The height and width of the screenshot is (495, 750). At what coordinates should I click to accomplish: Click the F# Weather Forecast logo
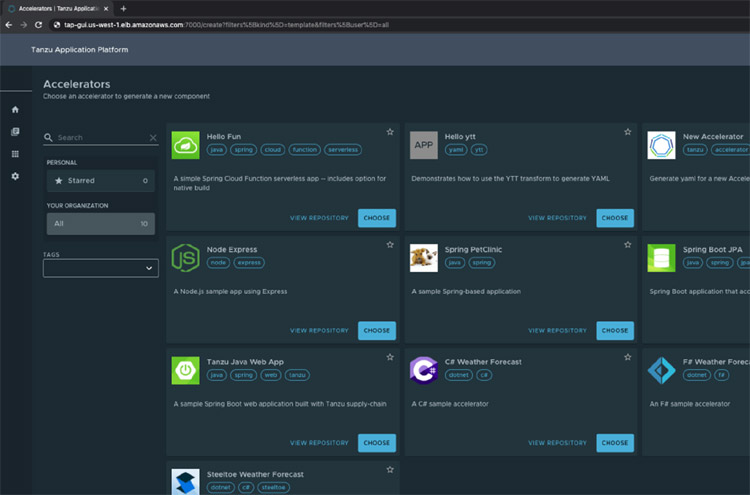[x=662, y=370]
